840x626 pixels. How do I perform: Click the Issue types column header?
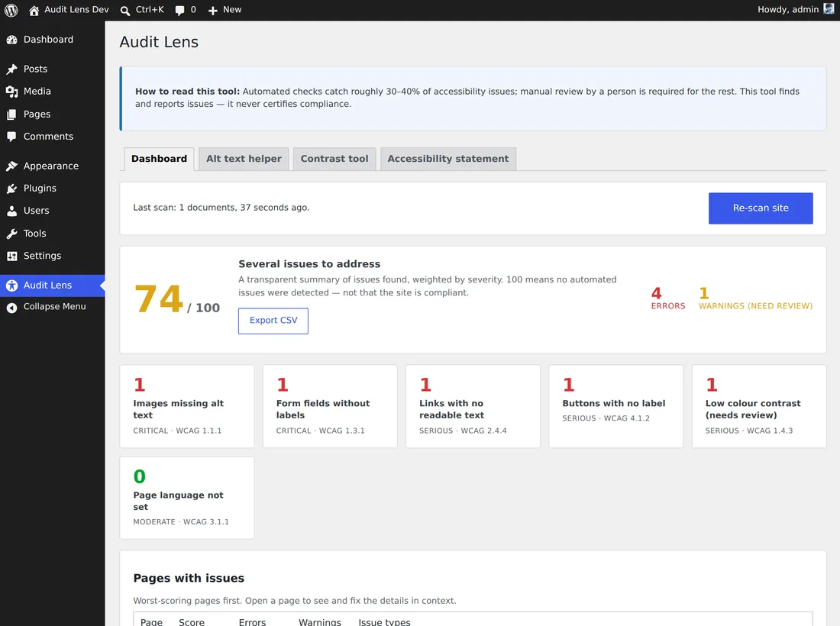point(384,621)
